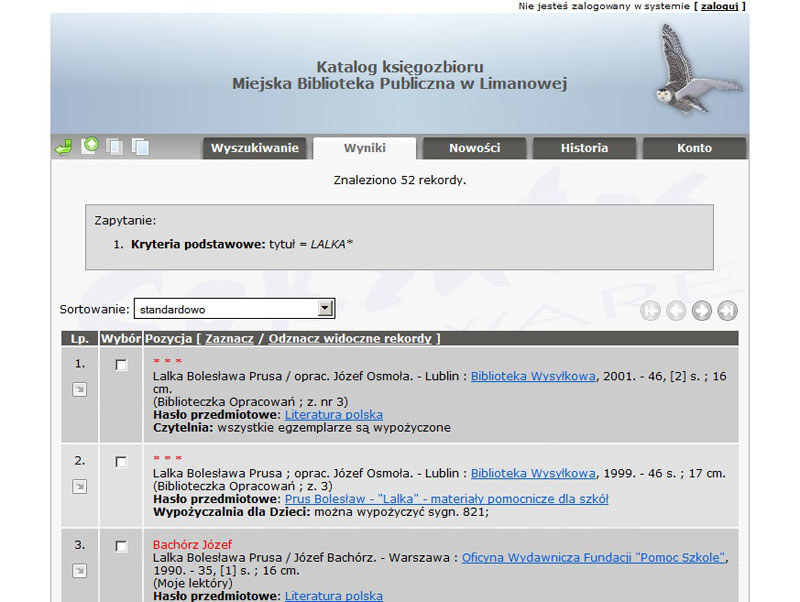Tick the checkbox for record 1
This screenshot has height=602, width=800.
(x=121, y=365)
